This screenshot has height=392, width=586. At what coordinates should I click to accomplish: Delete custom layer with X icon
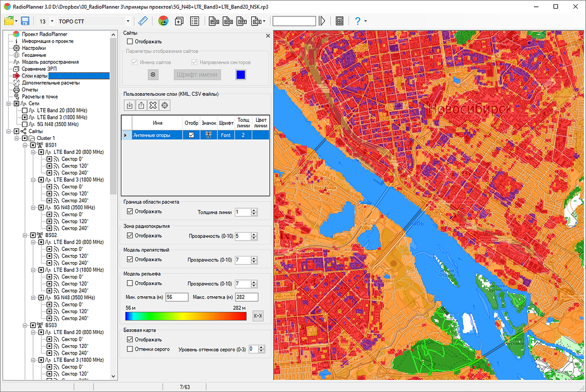coord(153,105)
